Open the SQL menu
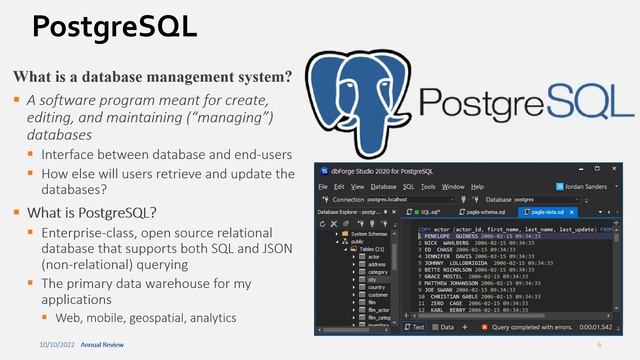The height and width of the screenshot is (360, 640). point(408,187)
